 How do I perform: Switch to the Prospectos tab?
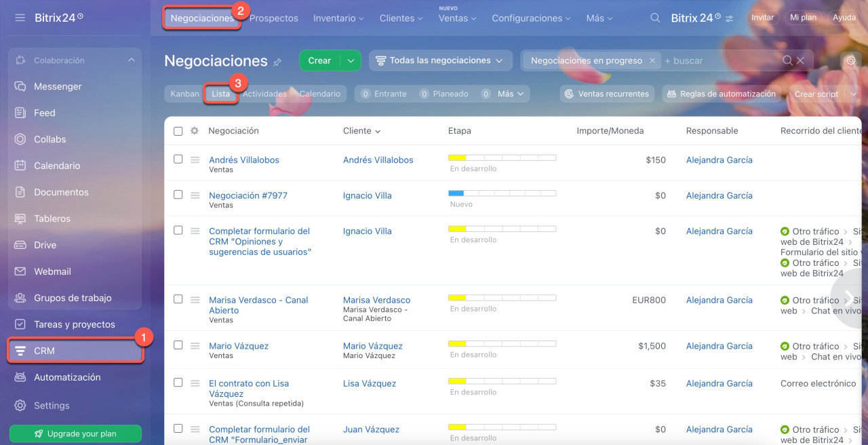(273, 18)
